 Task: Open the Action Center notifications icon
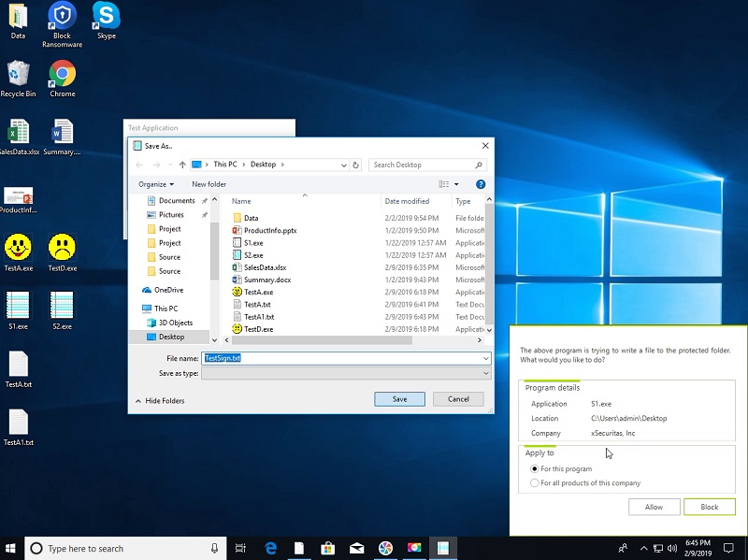click(728, 549)
